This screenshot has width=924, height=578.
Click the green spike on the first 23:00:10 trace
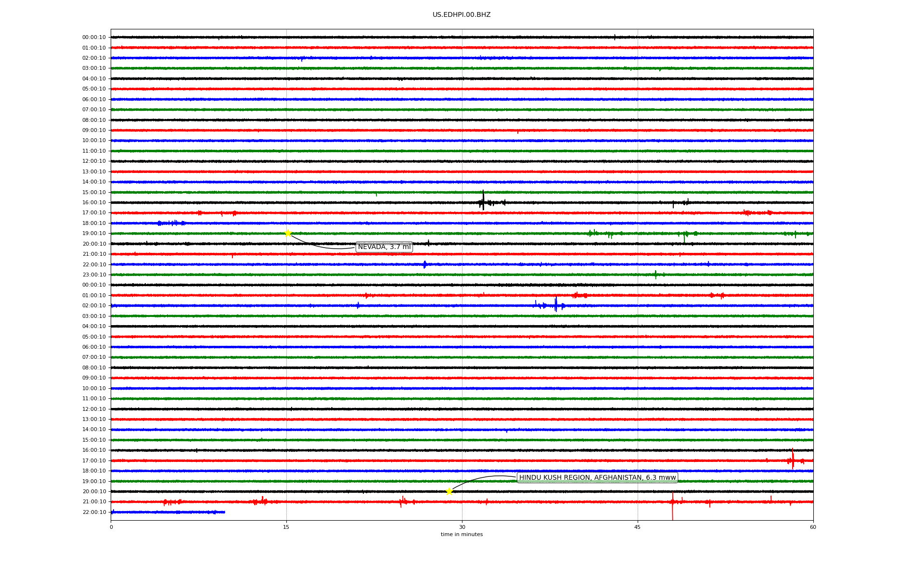coord(655,275)
